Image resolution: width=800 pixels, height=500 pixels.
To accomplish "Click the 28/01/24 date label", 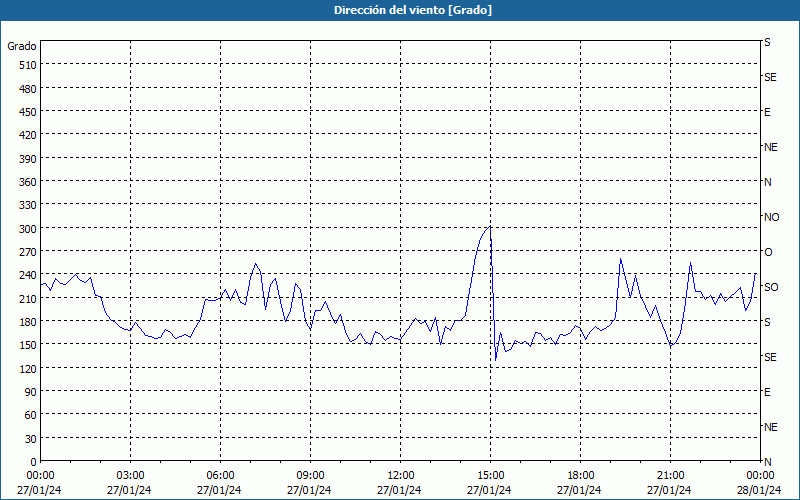I will pos(760,490).
